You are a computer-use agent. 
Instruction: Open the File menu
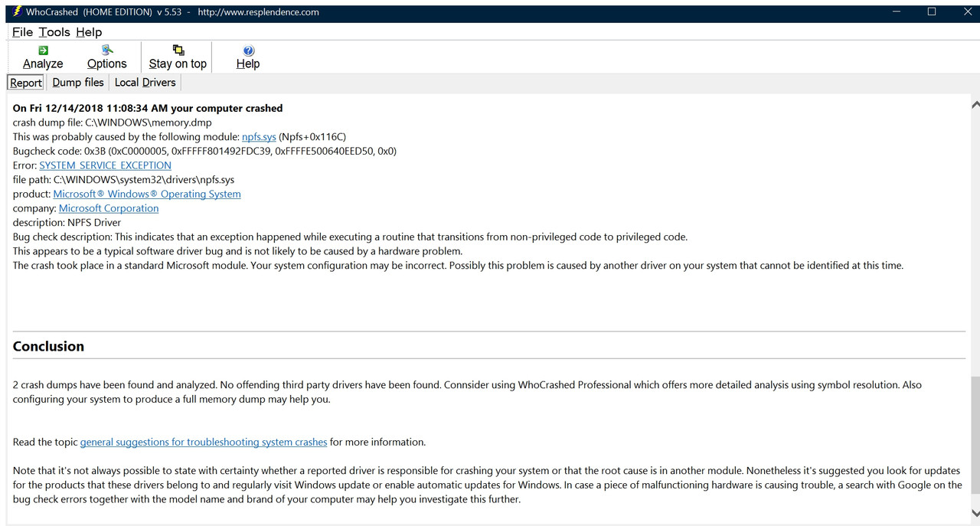(x=22, y=32)
